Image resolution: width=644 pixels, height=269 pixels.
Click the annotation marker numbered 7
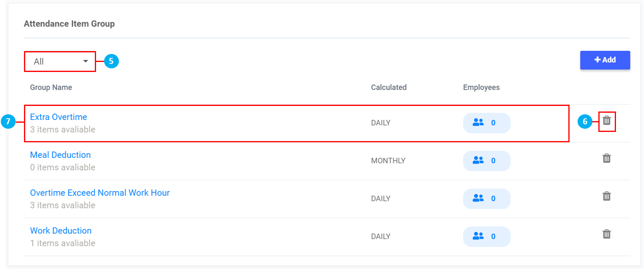(x=8, y=122)
